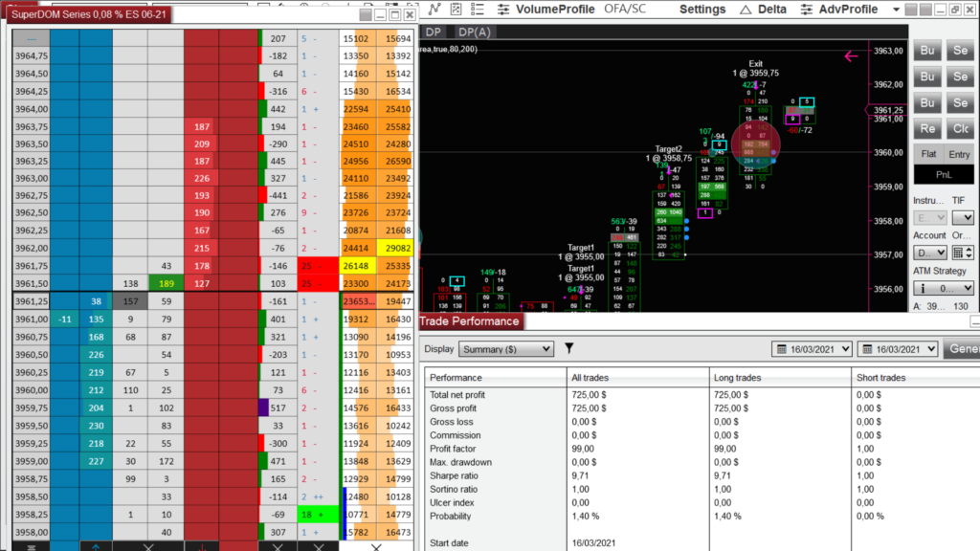The image size is (980, 551).
Task: Open the ATM Strategy dropdown
Action: [x=944, y=288]
